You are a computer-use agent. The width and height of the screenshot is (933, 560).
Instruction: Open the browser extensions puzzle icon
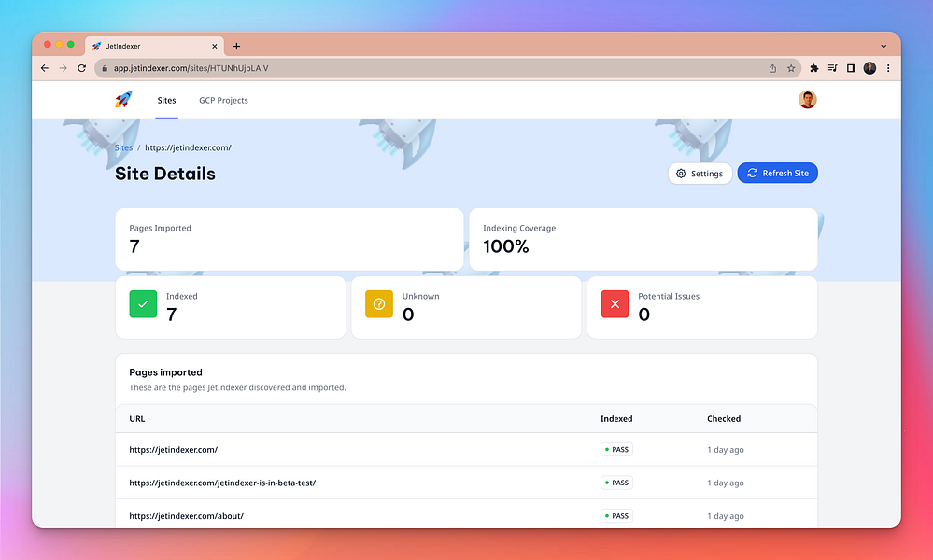click(x=814, y=68)
